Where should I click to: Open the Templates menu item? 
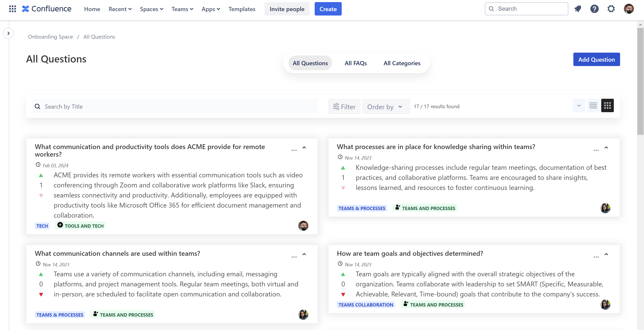tap(241, 9)
